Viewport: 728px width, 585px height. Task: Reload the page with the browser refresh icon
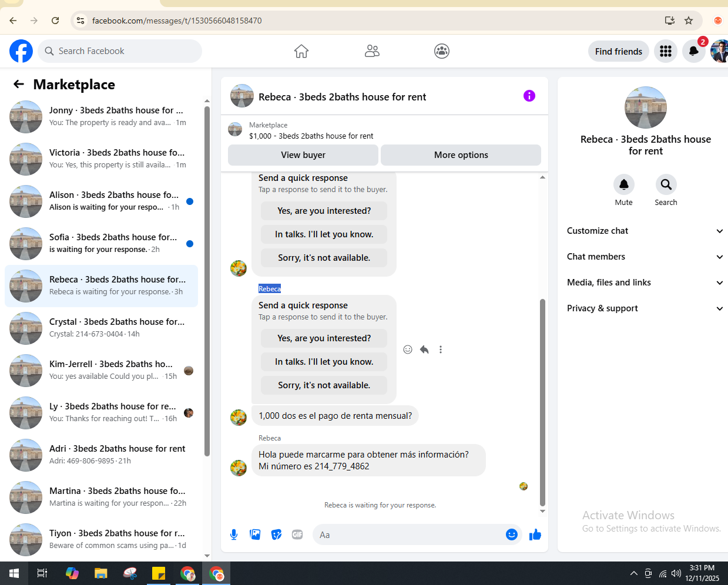click(x=55, y=21)
